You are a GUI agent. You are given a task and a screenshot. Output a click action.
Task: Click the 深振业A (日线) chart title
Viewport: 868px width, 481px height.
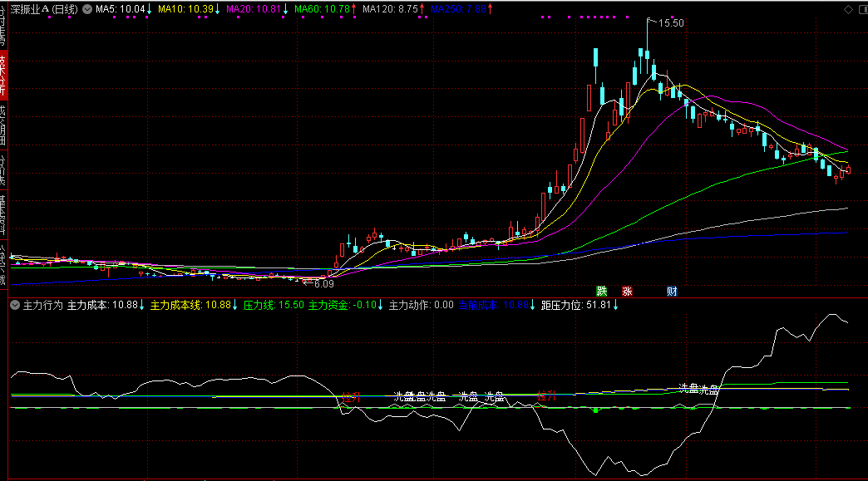tap(44, 9)
